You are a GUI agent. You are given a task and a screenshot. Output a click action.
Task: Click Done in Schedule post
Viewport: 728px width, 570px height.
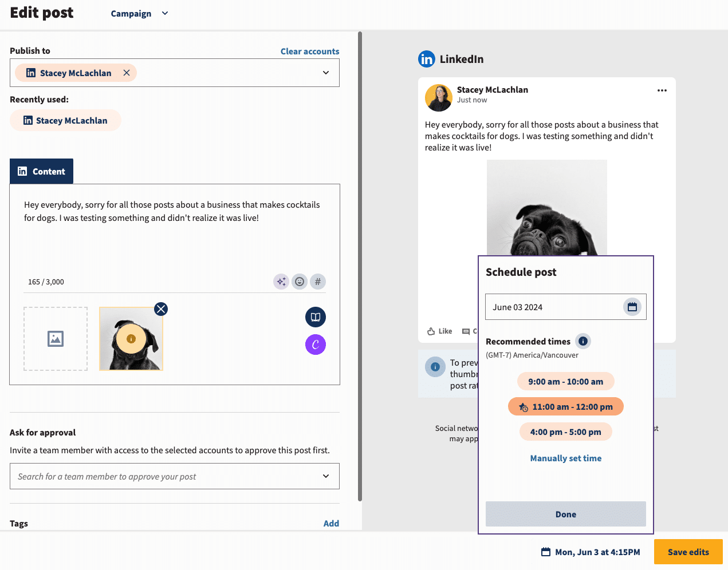click(x=566, y=514)
